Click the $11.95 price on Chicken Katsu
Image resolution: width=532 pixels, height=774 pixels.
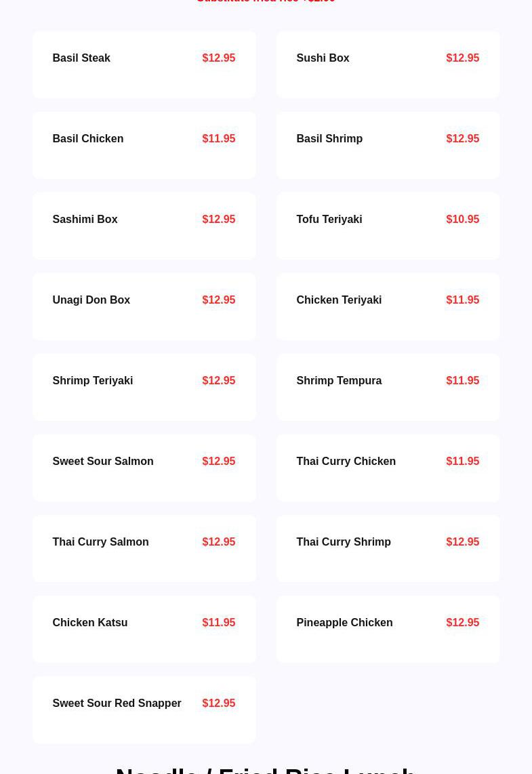(219, 622)
